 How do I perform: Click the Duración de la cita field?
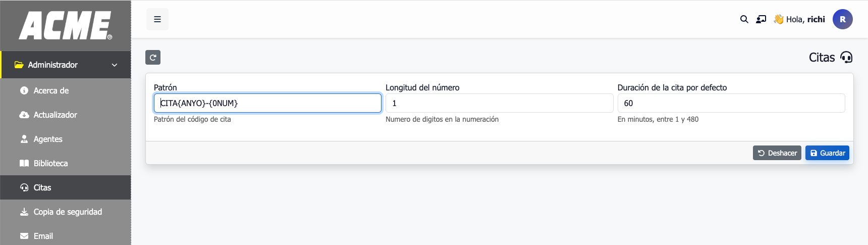731,103
